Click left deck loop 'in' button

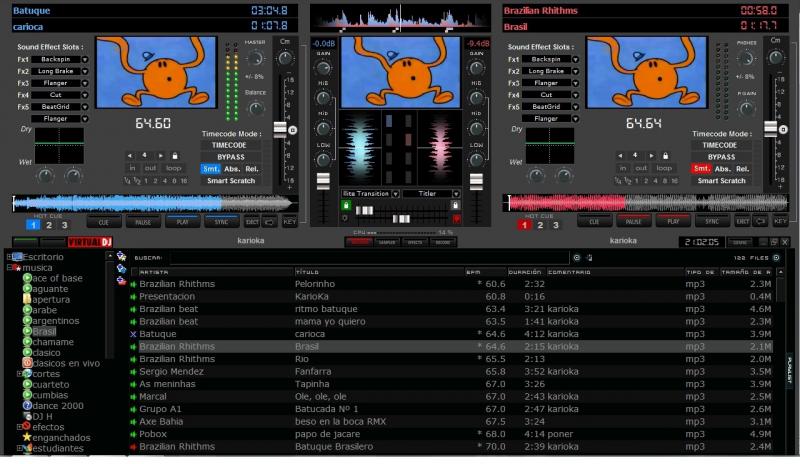(132, 168)
